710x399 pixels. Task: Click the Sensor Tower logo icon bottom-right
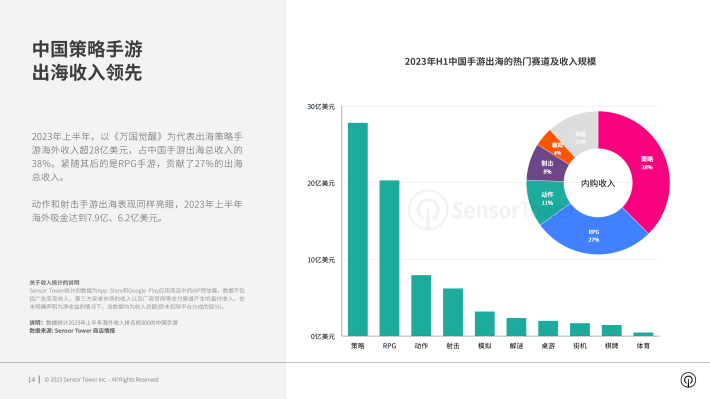point(688,380)
